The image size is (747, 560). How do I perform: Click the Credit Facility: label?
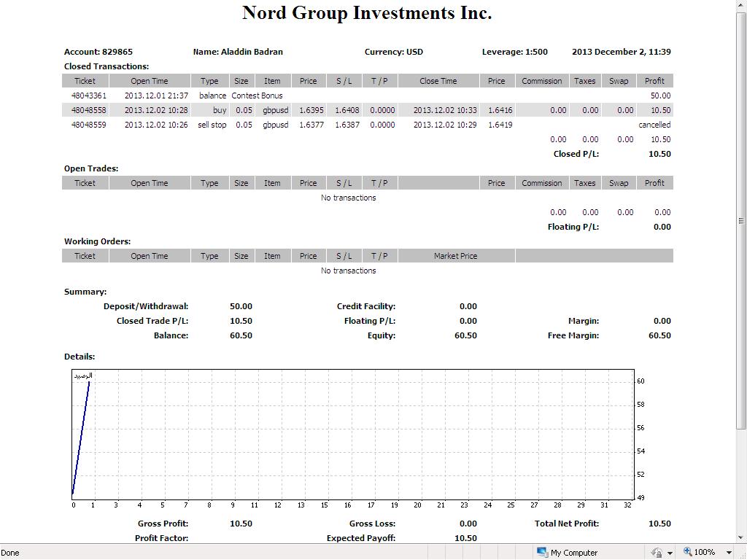366,306
